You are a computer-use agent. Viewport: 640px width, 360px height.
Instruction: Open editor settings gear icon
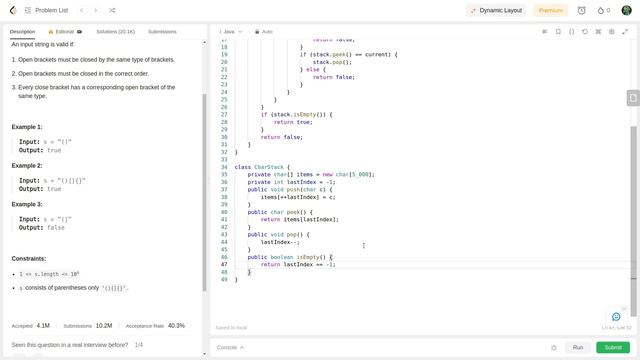coord(611,31)
